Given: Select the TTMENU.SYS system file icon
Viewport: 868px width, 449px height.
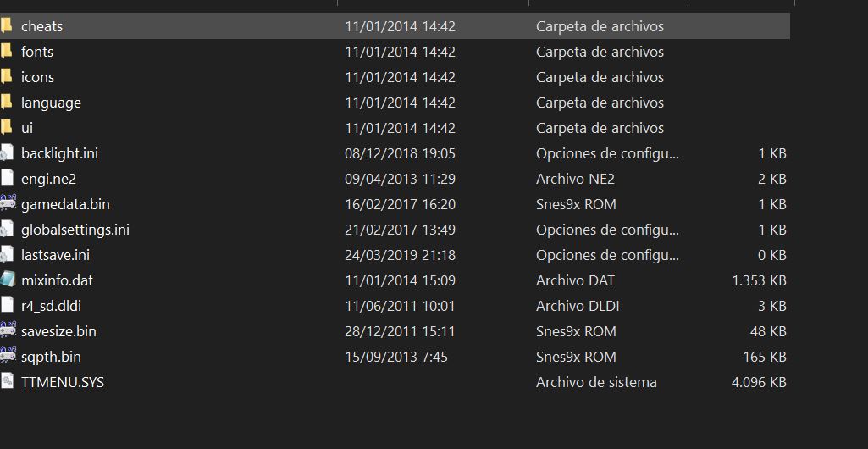Looking at the screenshot, I should [7, 382].
